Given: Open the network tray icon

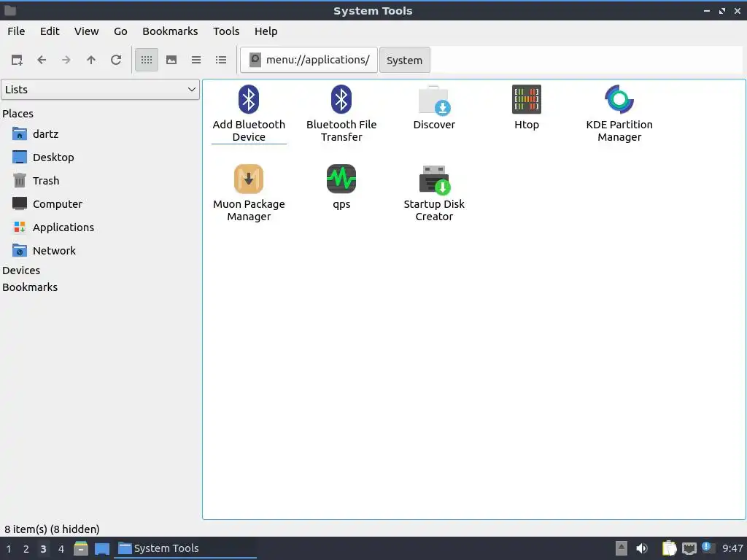Looking at the screenshot, I should [x=689, y=548].
